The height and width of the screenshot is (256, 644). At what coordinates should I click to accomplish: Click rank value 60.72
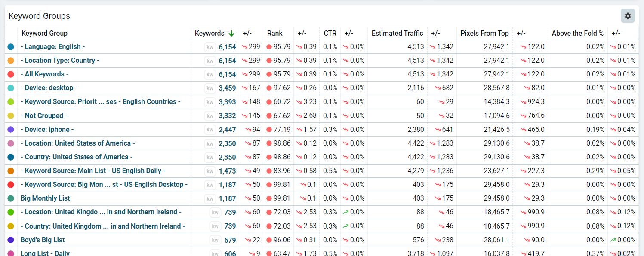click(x=282, y=102)
